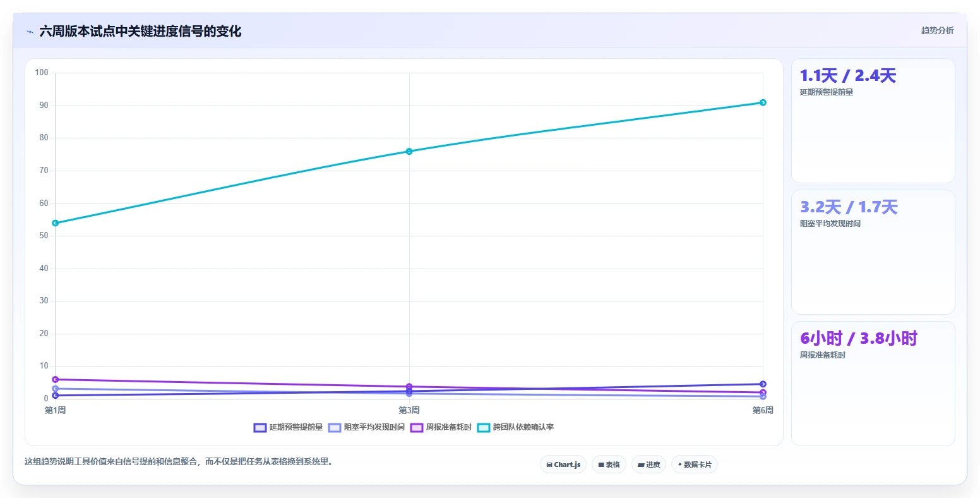The image size is (980, 498).
Task: Open the 1.1天 / 2.4天 stat card
Action: click(873, 121)
